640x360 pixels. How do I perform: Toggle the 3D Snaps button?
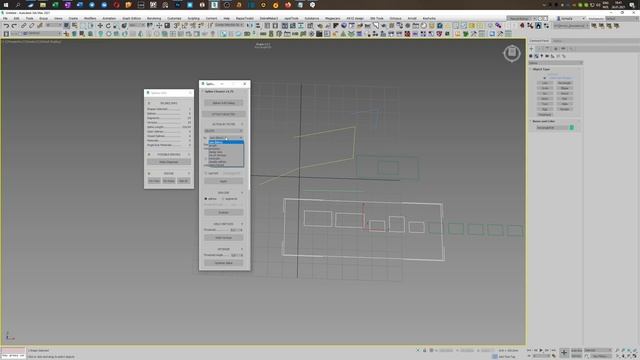pos(176,26)
